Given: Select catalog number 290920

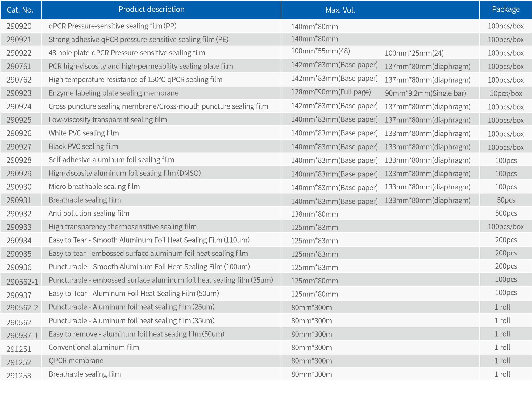Looking at the screenshot, I should pyautogui.click(x=19, y=26).
